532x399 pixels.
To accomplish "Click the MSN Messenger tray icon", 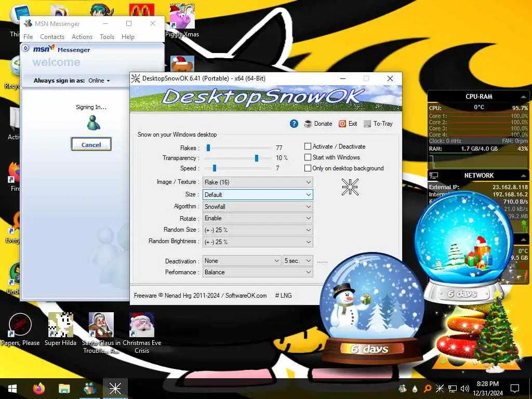I will (403, 389).
